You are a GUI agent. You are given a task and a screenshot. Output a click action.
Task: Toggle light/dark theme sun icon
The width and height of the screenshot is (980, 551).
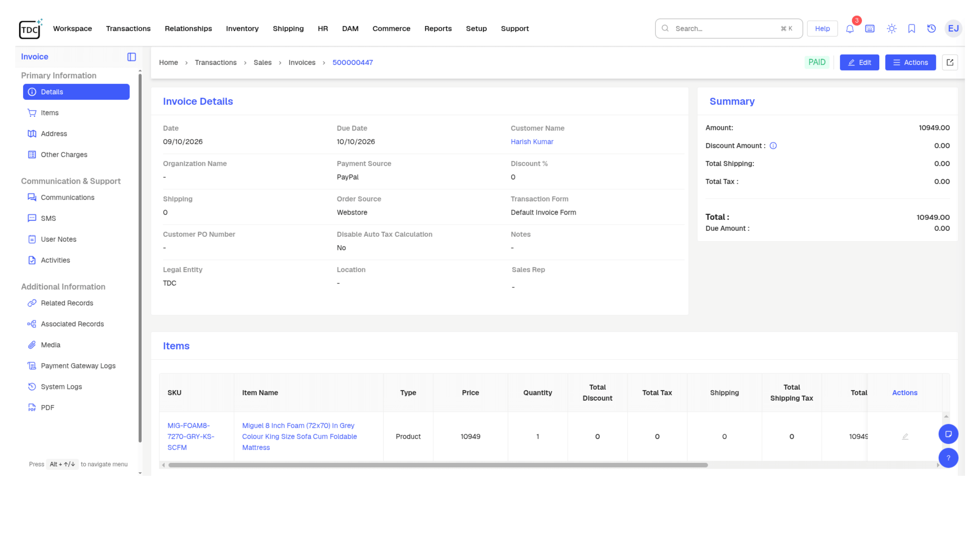tap(891, 29)
